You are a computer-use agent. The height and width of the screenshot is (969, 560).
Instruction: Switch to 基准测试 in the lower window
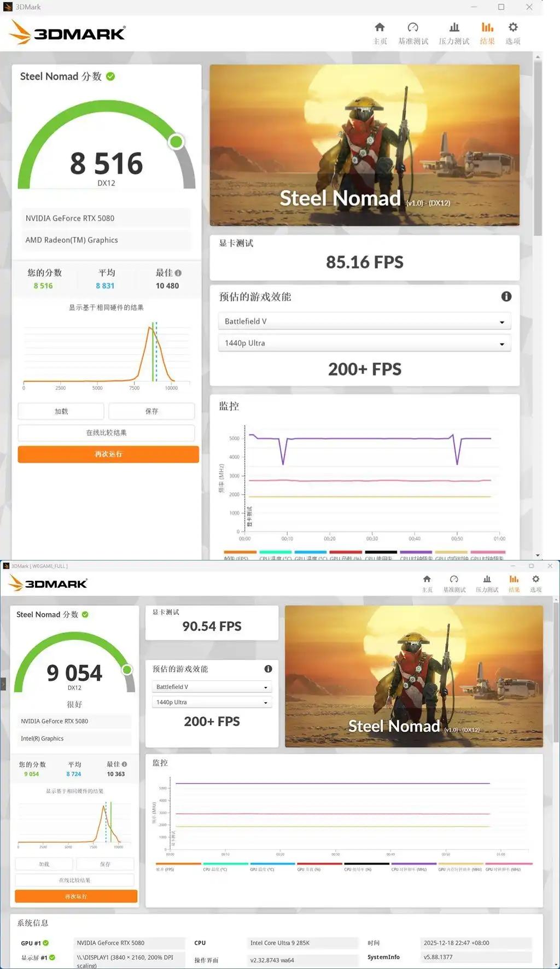click(454, 583)
